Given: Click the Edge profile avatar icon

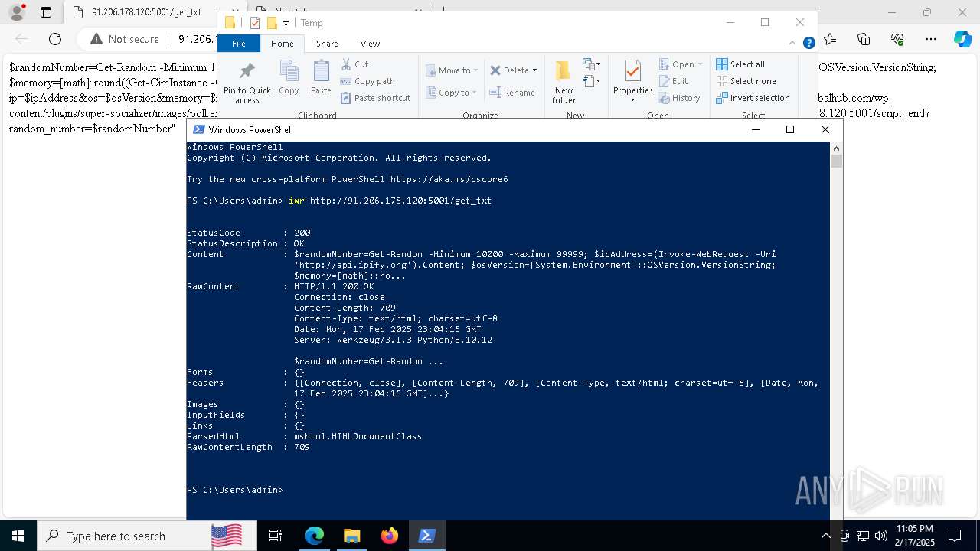Looking at the screenshot, I should 16,12.
